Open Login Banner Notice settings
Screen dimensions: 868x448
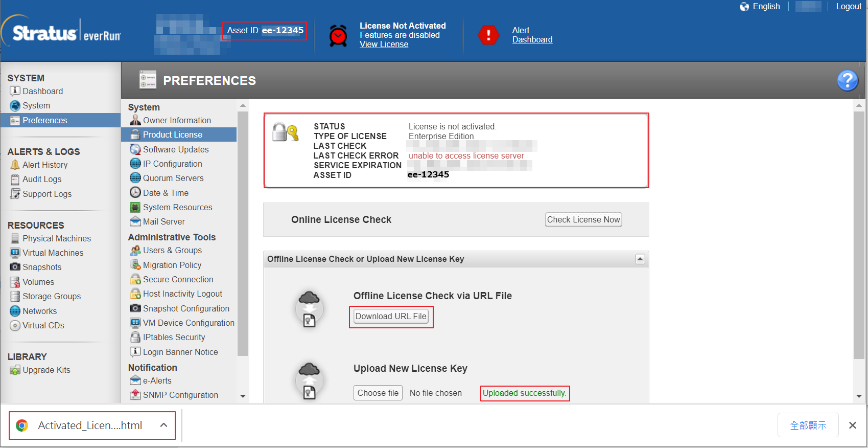tap(180, 352)
